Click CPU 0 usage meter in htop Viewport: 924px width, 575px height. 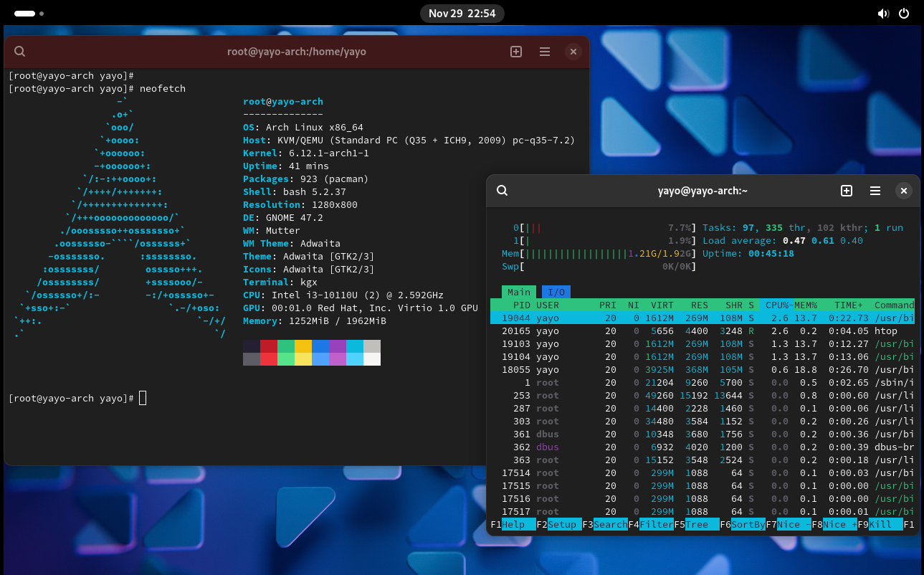pos(605,228)
